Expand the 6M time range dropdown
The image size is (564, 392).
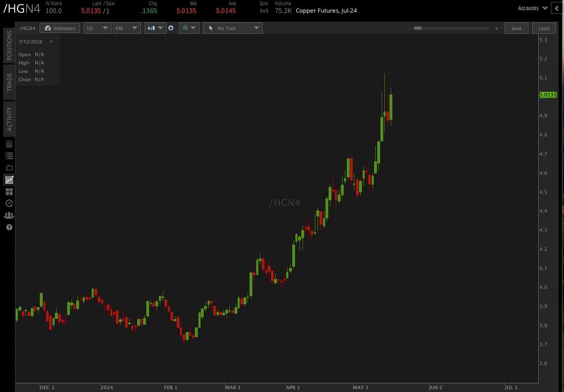(x=127, y=28)
